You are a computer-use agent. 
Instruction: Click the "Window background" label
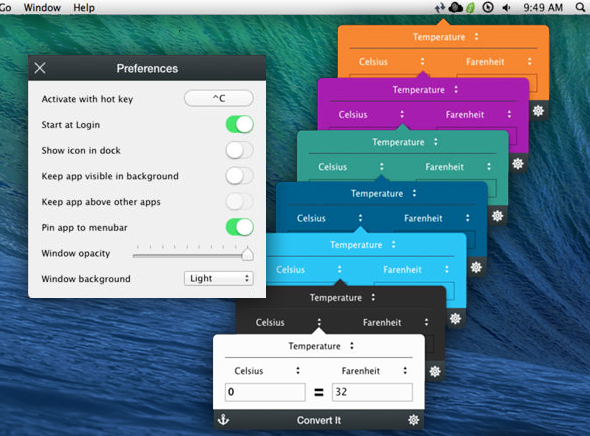click(x=86, y=279)
